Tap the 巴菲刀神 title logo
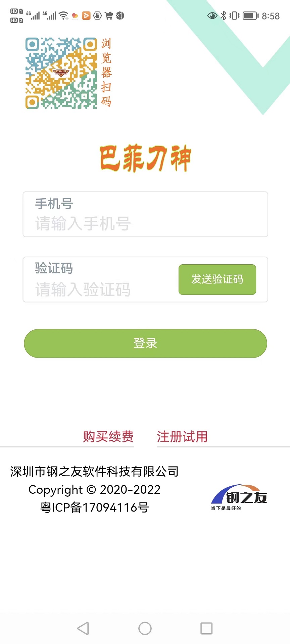Screen dimensions: 290x644 coord(145,158)
